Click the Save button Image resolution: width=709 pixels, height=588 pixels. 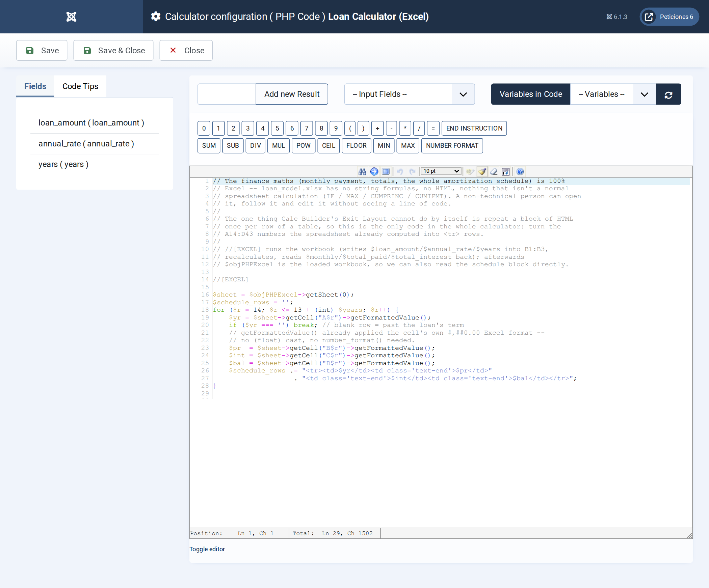click(42, 51)
